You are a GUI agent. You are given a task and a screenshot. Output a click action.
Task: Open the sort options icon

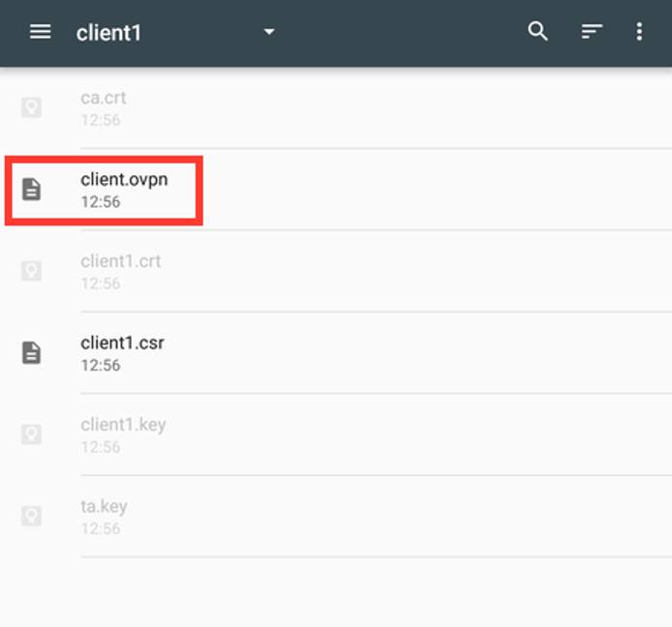coord(591,32)
